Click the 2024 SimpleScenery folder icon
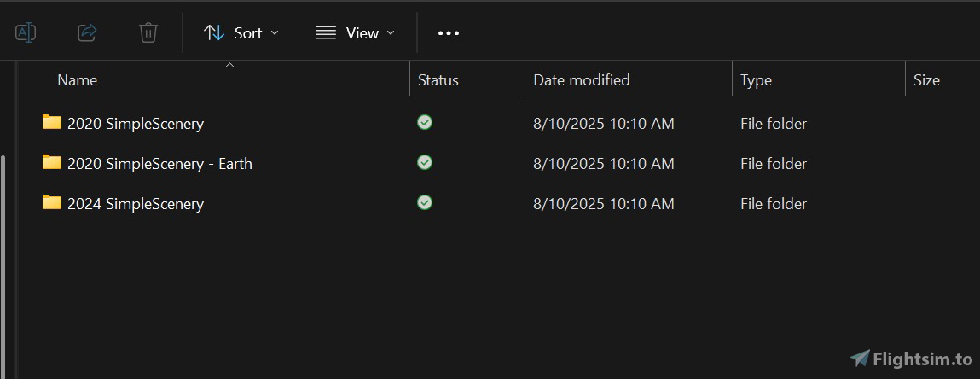 pos(52,202)
